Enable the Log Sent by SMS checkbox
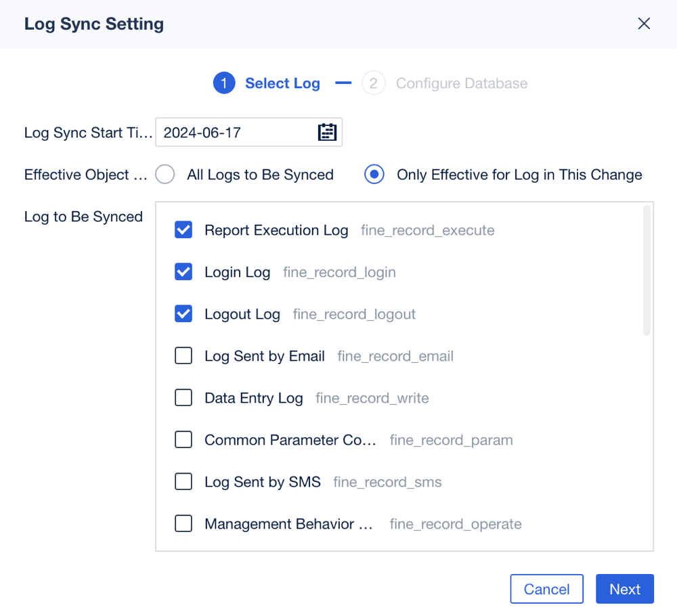Screen dimensions: 677x616 [x=183, y=481]
